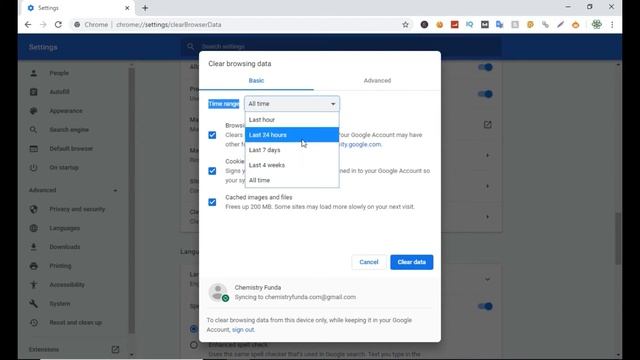This screenshot has width=640, height=360.
Task: Click Chemistry Funda account avatar
Action: 218,292
